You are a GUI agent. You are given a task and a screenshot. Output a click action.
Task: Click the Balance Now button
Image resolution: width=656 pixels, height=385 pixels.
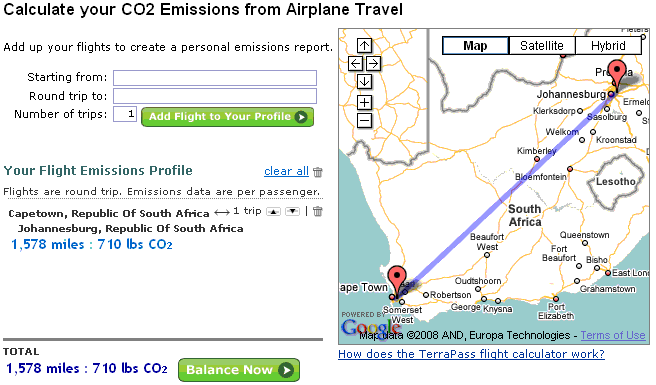click(239, 370)
